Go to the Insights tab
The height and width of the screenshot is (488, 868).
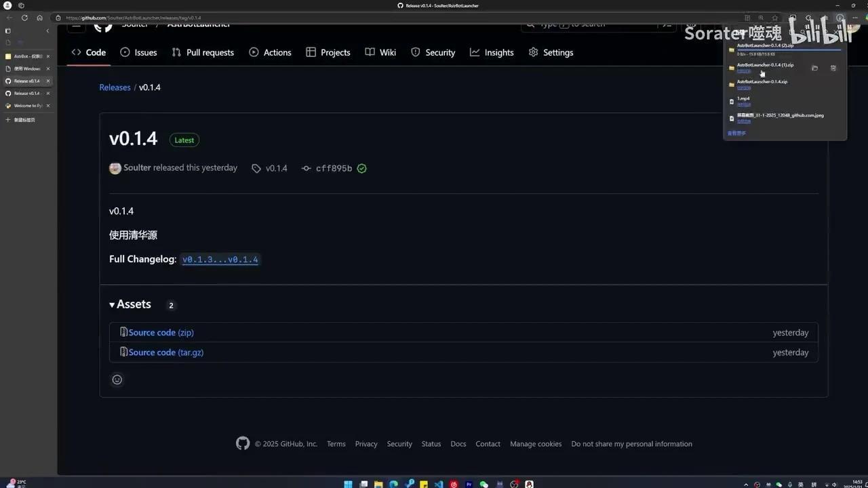point(492,52)
